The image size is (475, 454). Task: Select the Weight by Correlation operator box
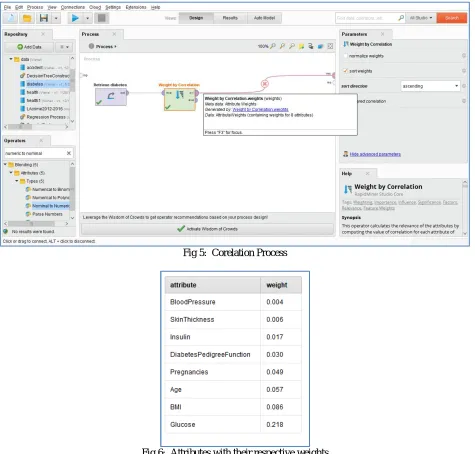coord(180,99)
